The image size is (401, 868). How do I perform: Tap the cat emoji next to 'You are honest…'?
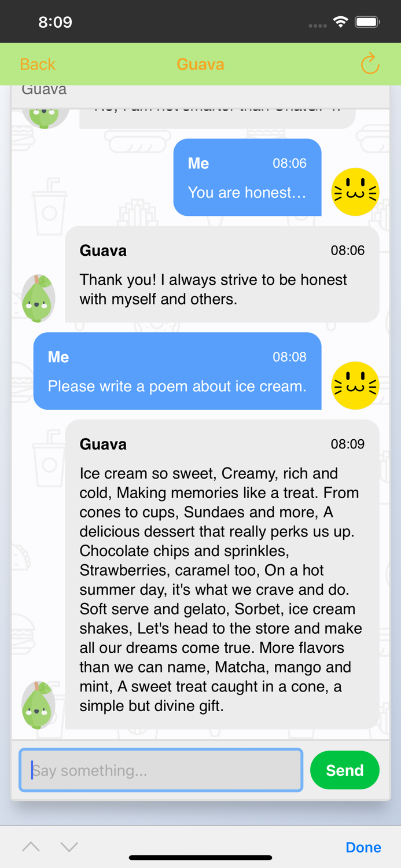pos(355,192)
